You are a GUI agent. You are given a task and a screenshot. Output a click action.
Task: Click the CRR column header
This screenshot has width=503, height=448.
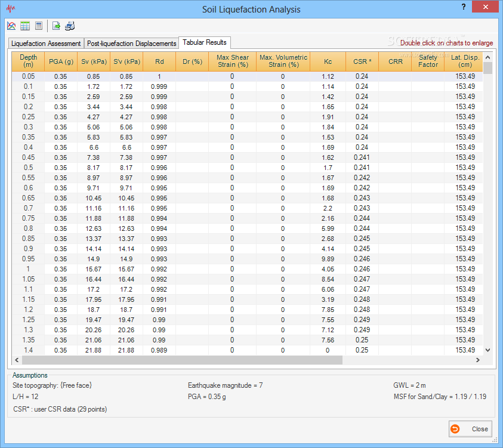tap(395, 61)
